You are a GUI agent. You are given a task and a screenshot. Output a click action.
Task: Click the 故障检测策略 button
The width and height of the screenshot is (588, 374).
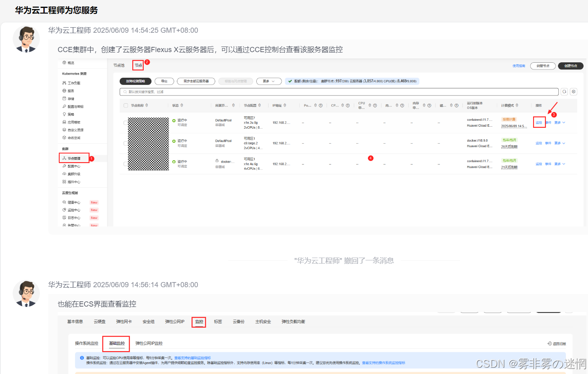click(135, 81)
